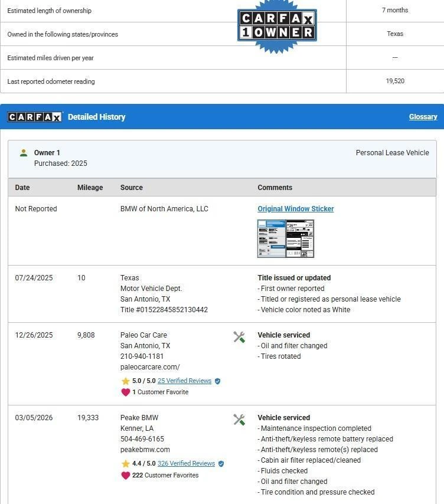Click the Comments column header
The image size is (444, 504).
point(275,188)
